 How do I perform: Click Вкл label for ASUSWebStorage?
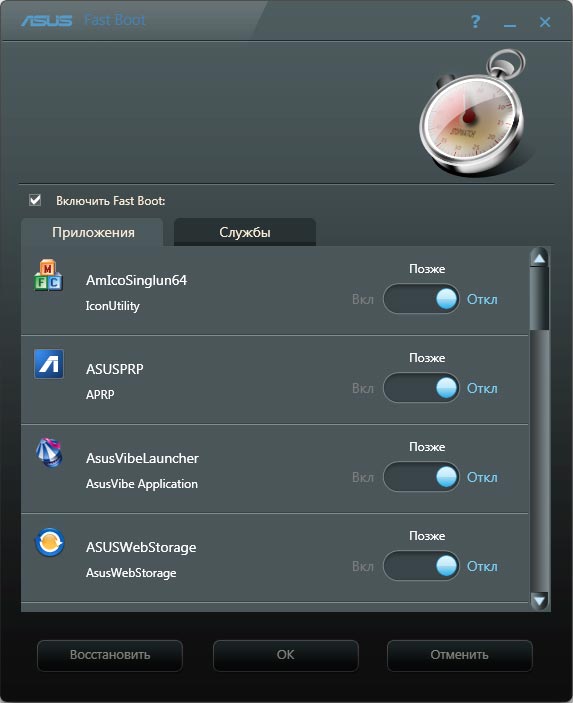coord(363,566)
